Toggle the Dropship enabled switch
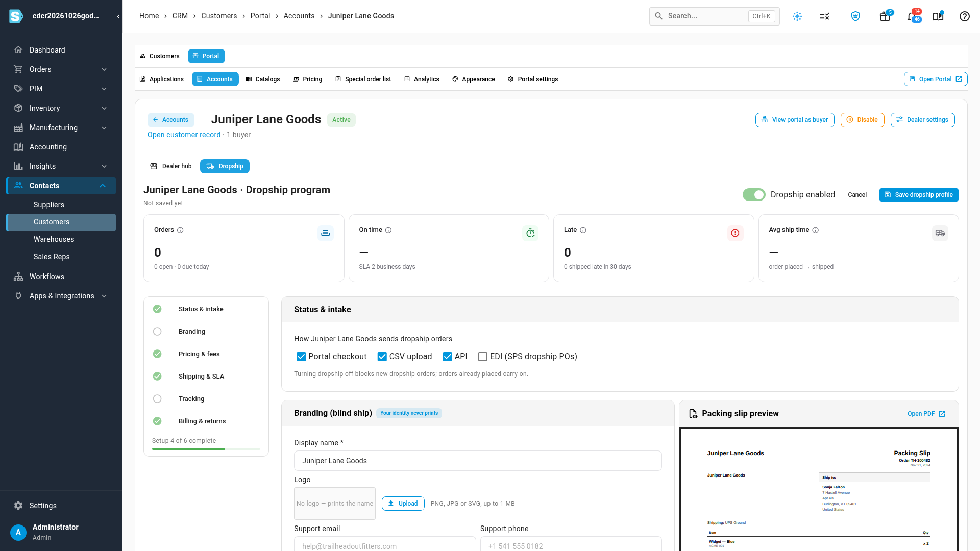Image resolution: width=980 pixels, height=551 pixels. (754, 195)
